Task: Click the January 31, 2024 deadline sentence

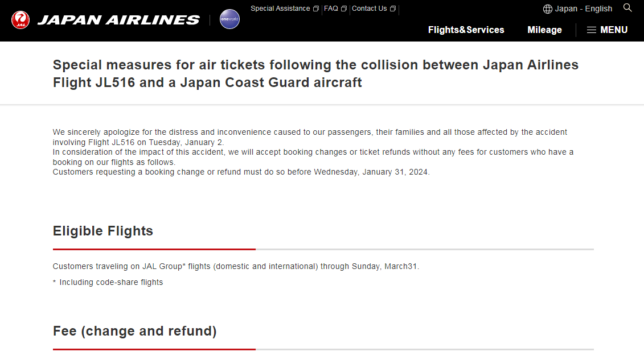Action: tap(241, 172)
